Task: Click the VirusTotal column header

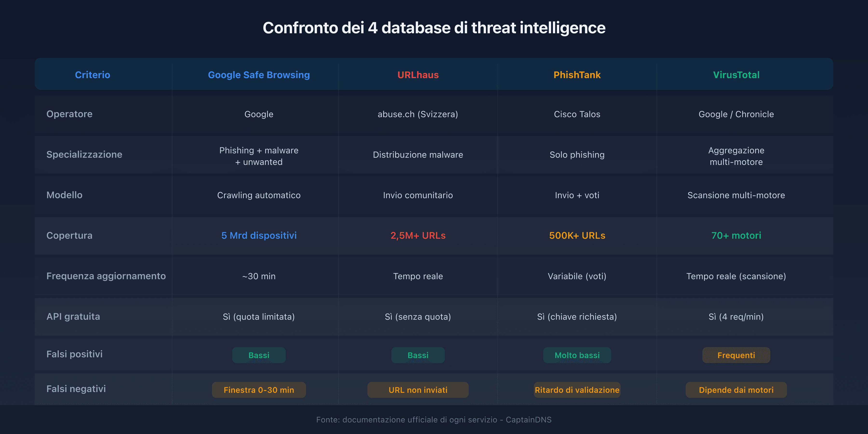Action: click(x=736, y=75)
